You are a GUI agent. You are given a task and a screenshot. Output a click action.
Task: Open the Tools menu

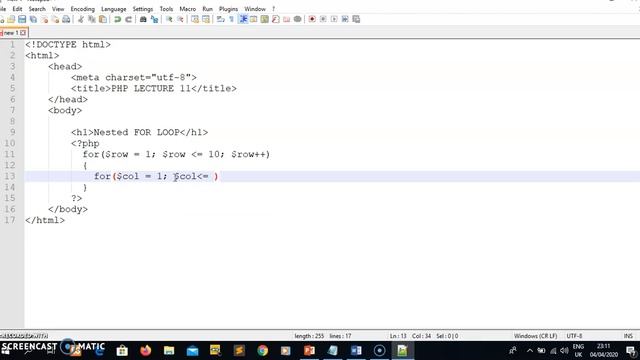pyautogui.click(x=166, y=9)
